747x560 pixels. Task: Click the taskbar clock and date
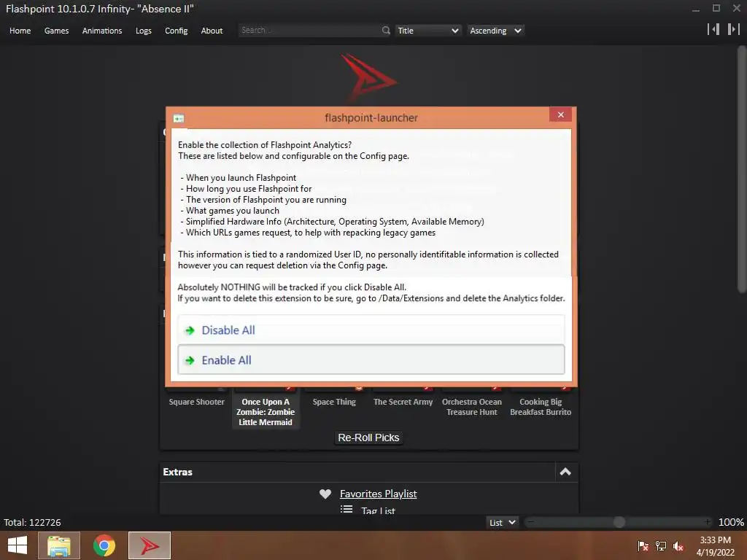click(715, 545)
